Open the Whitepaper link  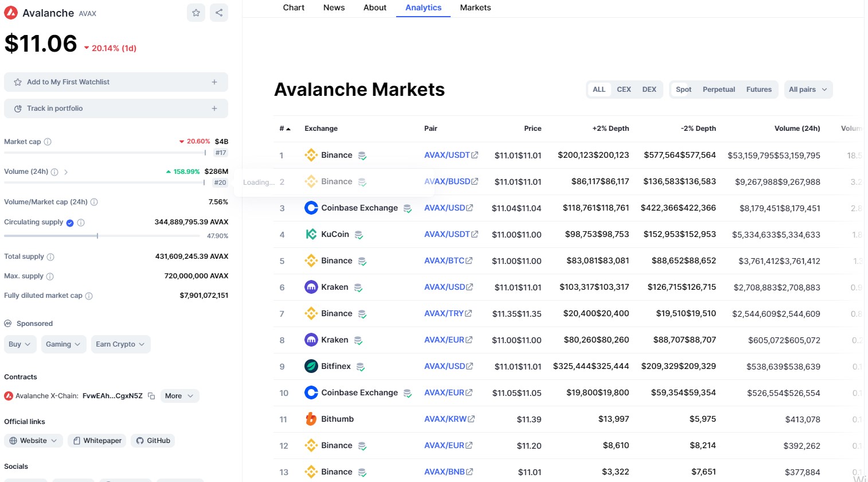97,441
